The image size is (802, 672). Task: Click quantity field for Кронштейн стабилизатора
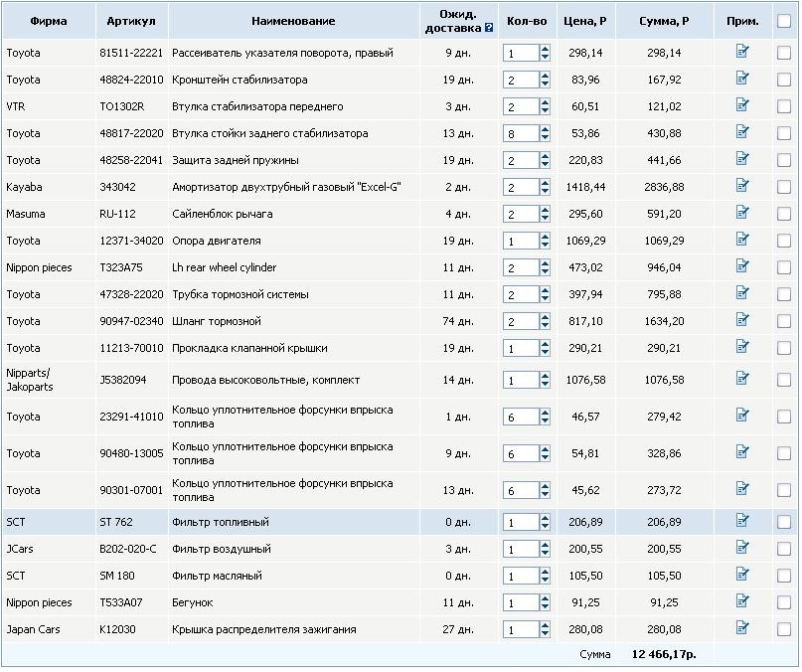pos(521,80)
